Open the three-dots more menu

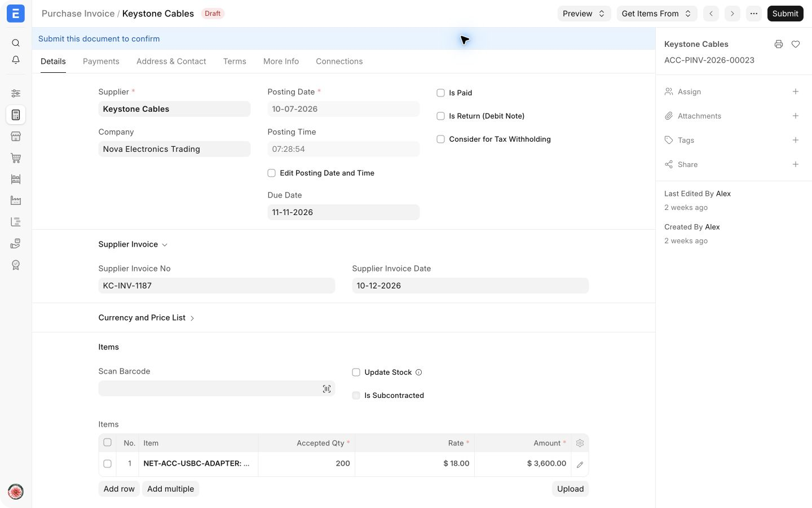754,14
